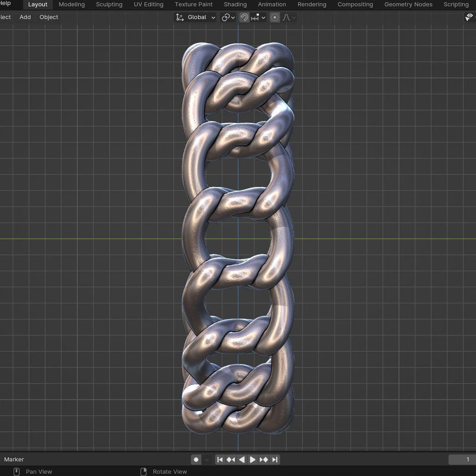Jump to the previous keyframe
The image size is (476, 476).
231,460
